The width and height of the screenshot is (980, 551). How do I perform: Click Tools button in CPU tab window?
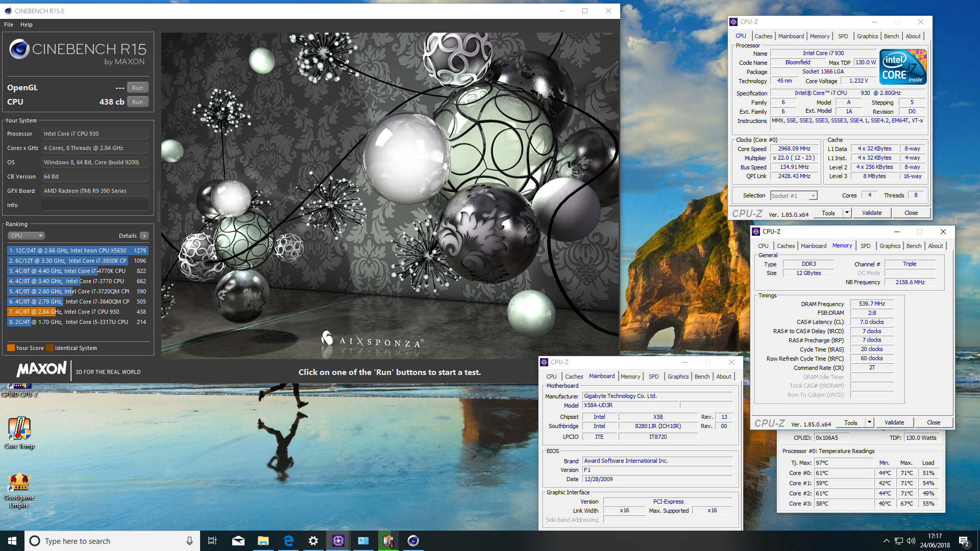coord(828,213)
